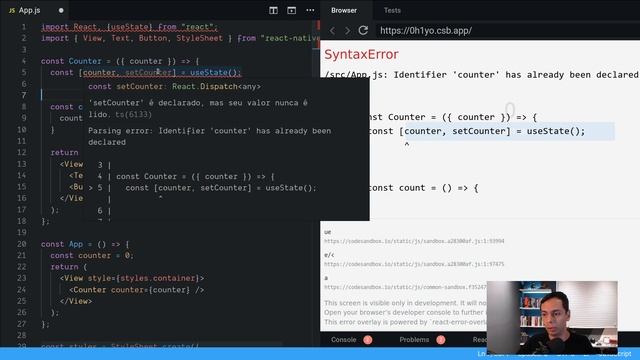Click import React line 1

tap(129, 27)
